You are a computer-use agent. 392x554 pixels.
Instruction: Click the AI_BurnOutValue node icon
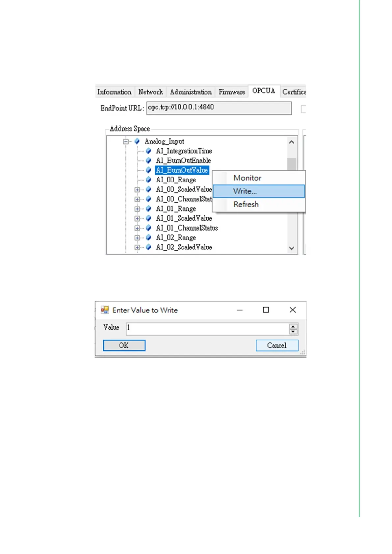[x=148, y=170]
